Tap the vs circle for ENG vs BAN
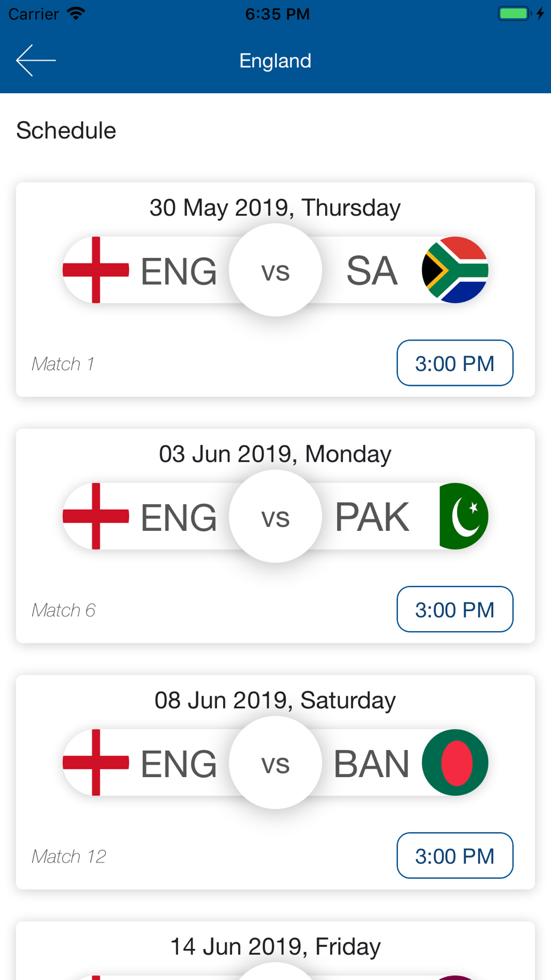 pos(275,763)
